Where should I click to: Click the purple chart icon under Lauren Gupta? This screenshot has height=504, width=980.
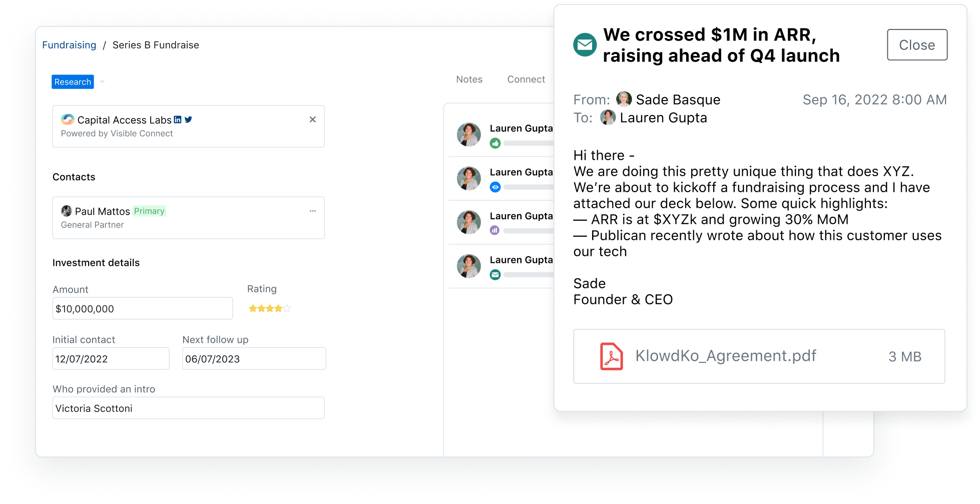click(495, 230)
